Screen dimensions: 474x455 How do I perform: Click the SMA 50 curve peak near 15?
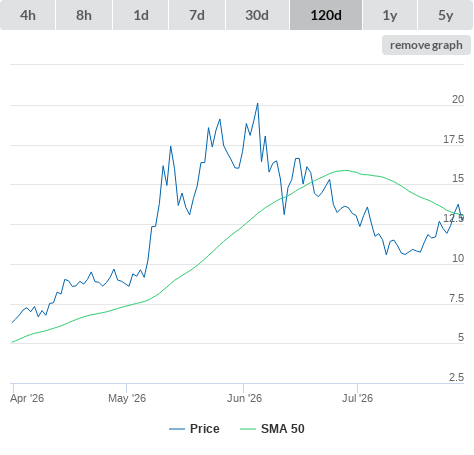pos(345,170)
